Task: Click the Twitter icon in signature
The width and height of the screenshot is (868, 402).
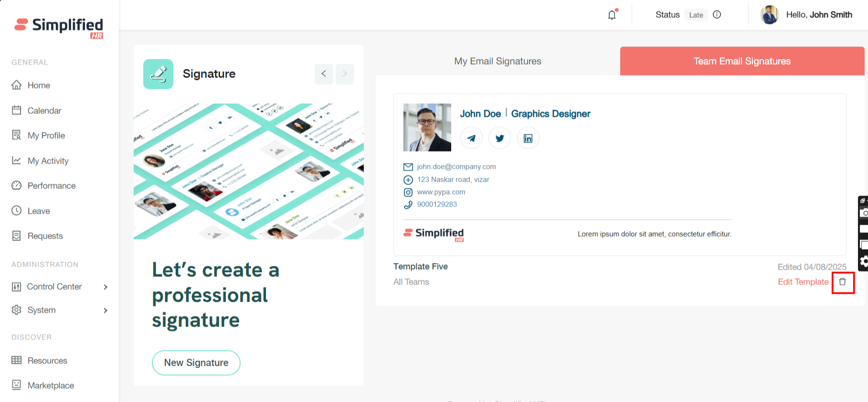Action: 499,138
